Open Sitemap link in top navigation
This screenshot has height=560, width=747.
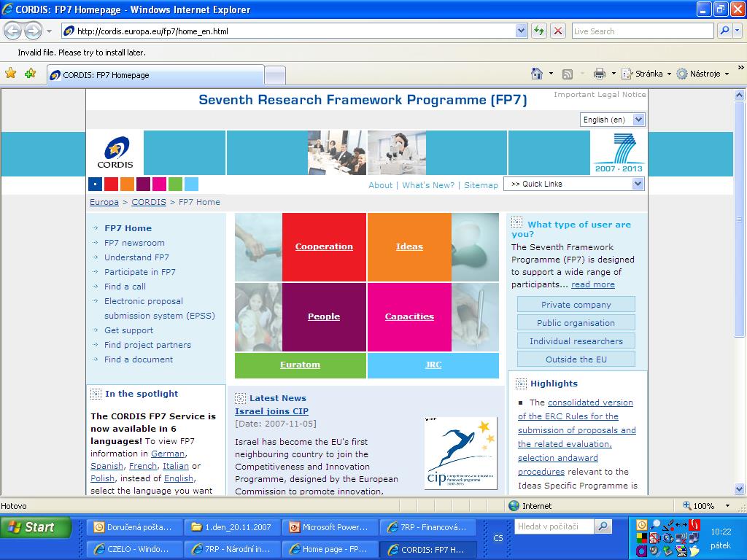click(481, 185)
